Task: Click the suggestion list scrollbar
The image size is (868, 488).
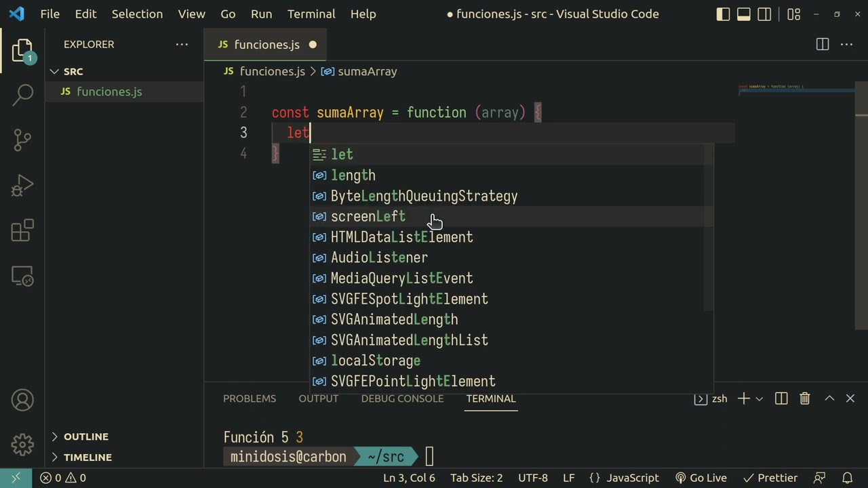Action: [x=709, y=227]
